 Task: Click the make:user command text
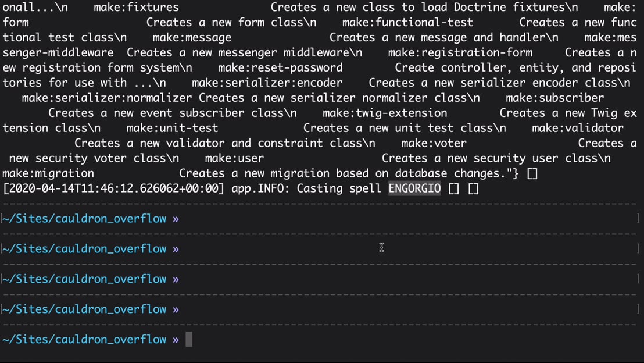tap(234, 158)
